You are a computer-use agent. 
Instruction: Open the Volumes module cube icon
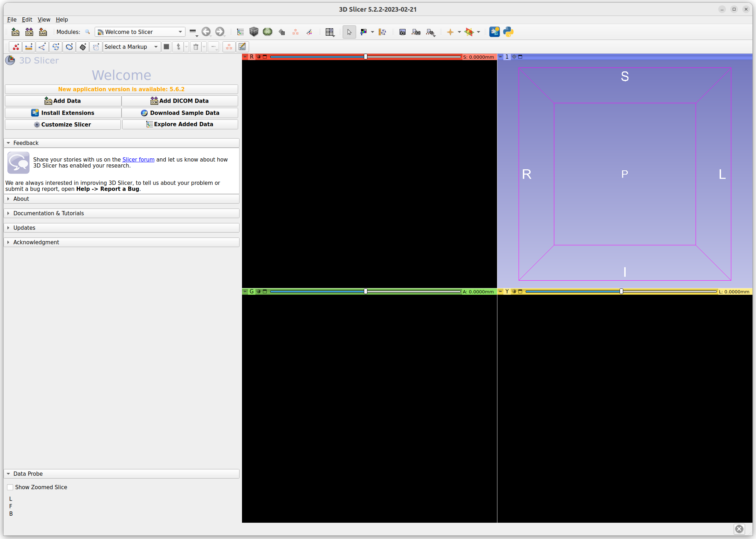pyautogui.click(x=254, y=32)
